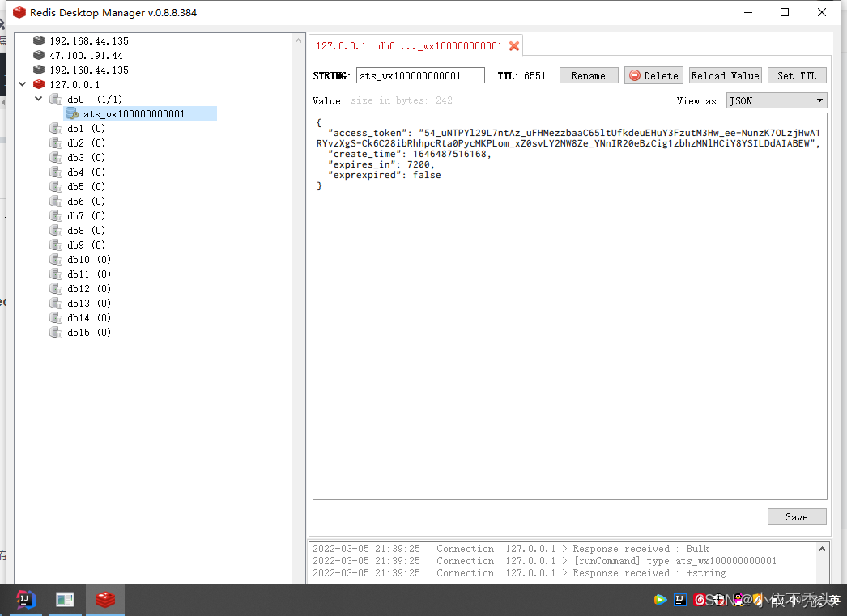Click the 47.100.191.44 server icon
The image size is (847, 616).
point(38,55)
